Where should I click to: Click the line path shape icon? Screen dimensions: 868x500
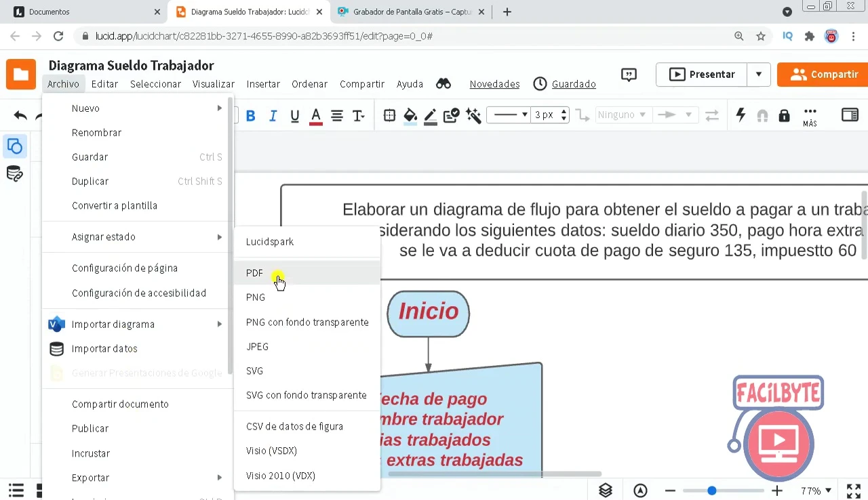(582, 115)
